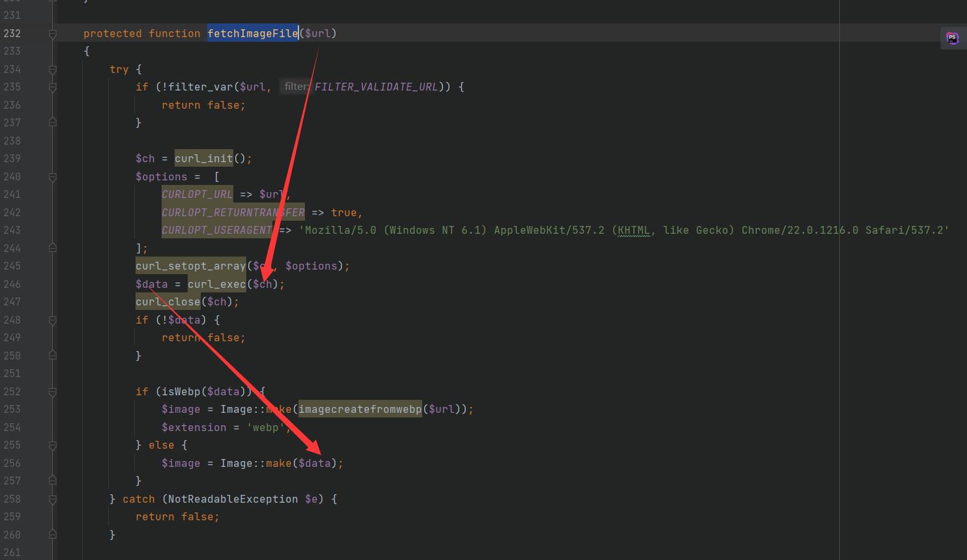The image size is (967, 560).
Task: Click the CURLOPT_URL constant
Action: 197,194
